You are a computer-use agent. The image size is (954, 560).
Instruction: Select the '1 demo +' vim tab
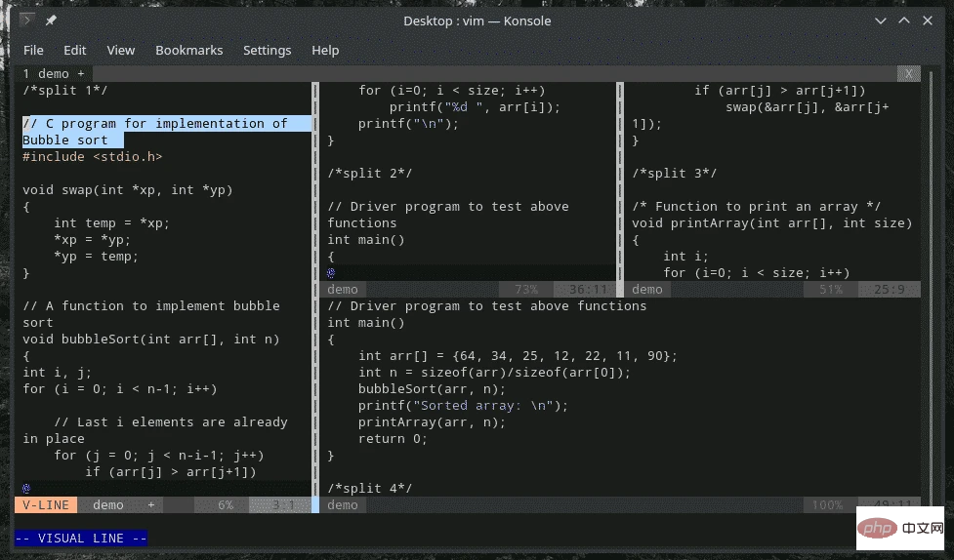click(54, 73)
